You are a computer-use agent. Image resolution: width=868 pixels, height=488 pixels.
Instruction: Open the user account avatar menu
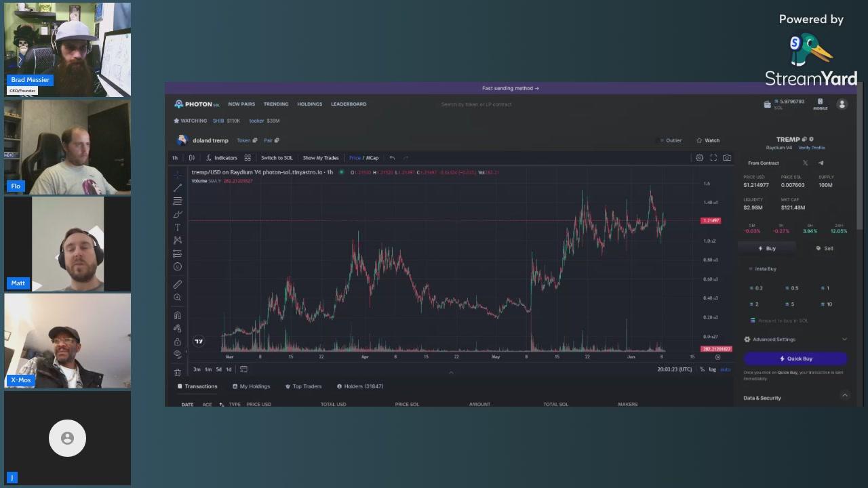842,104
